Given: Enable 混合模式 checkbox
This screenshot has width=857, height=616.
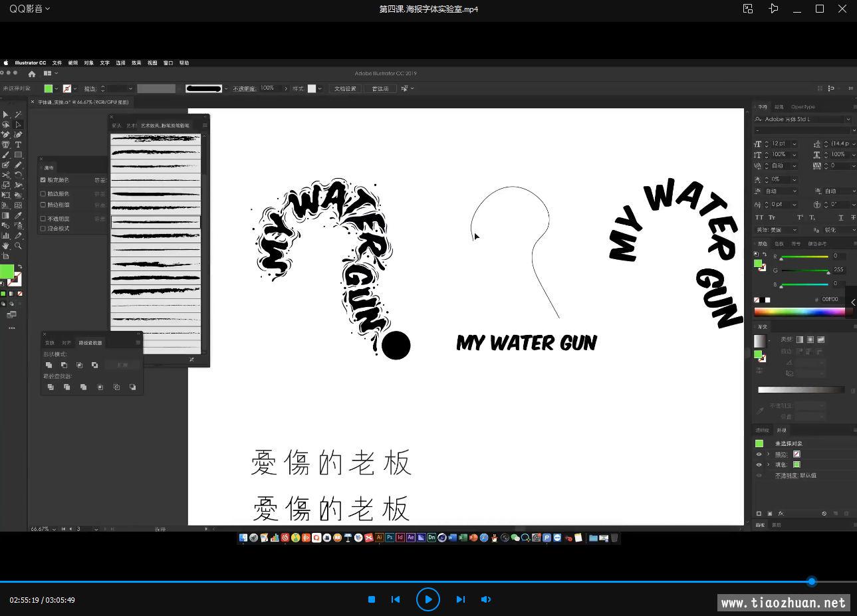Looking at the screenshot, I should point(43,229).
